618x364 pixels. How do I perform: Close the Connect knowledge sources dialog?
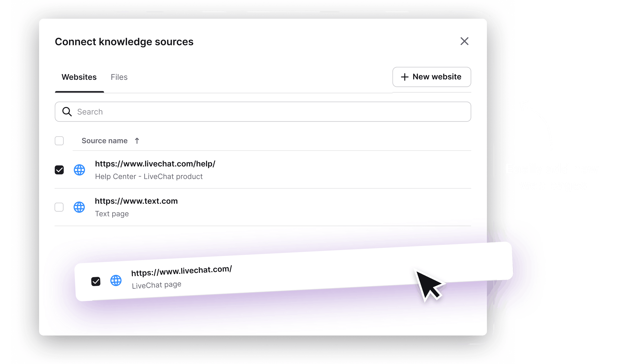coord(464,41)
